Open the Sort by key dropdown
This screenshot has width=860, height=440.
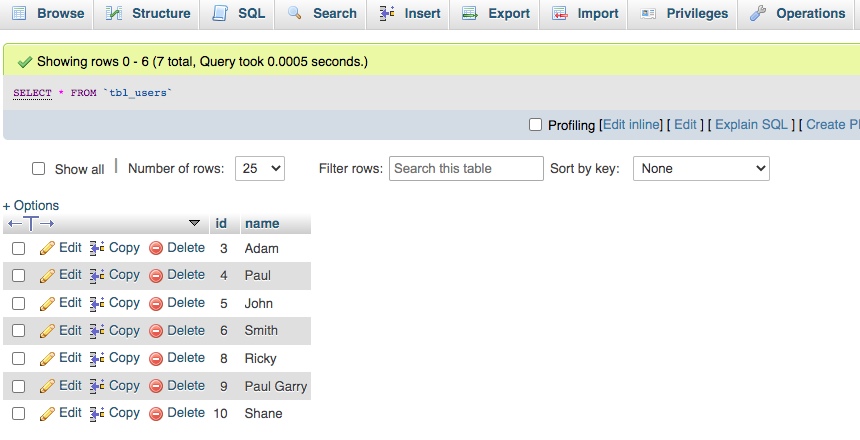point(701,168)
